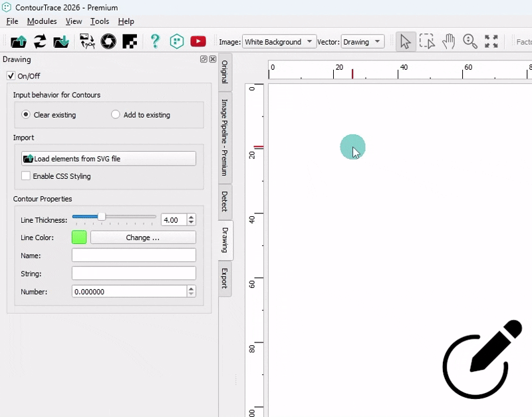Screen dimensions: 532x417
Task: Increase Line Thickness with the up arrow
Action: coord(192,217)
